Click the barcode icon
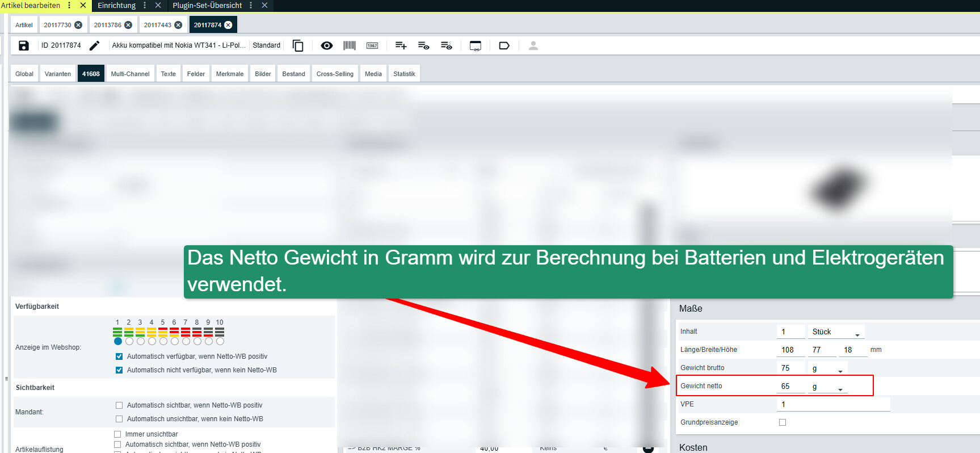The image size is (980, 453). pos(350,45)
